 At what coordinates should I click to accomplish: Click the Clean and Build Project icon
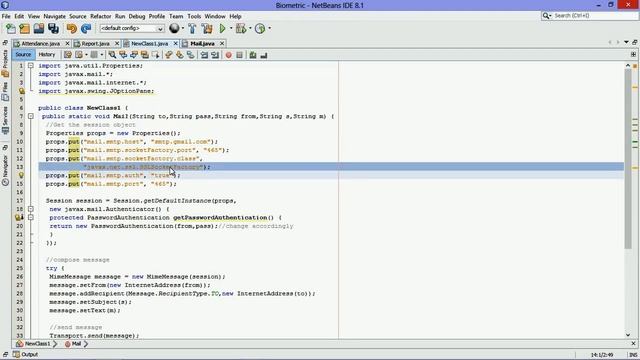tap(207, 29)
